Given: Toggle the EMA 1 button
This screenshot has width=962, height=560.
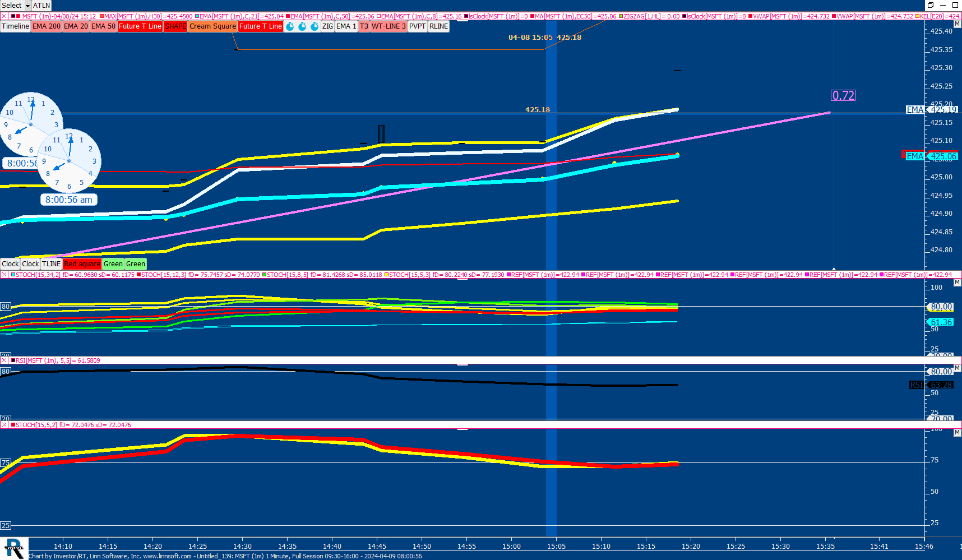Looking at the screenshot, I should point(346,26).
